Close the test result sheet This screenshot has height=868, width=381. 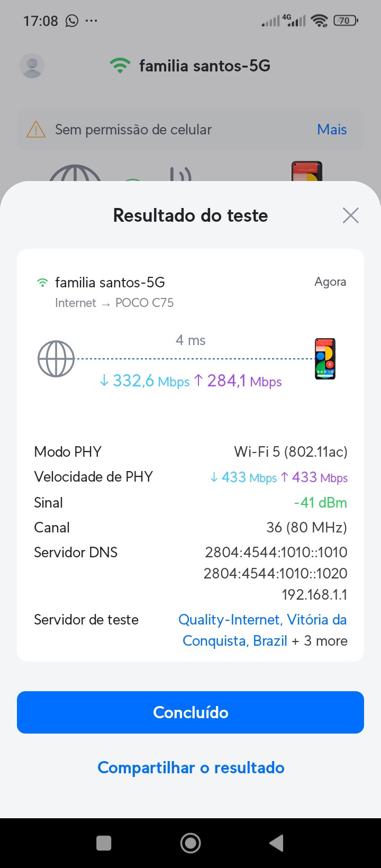[350, 215]
